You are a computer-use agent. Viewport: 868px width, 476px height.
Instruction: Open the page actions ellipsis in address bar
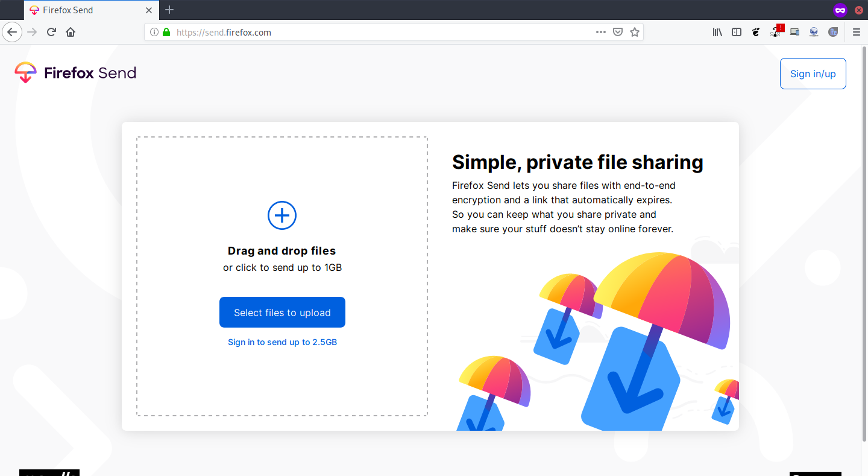tap(601, 31)
